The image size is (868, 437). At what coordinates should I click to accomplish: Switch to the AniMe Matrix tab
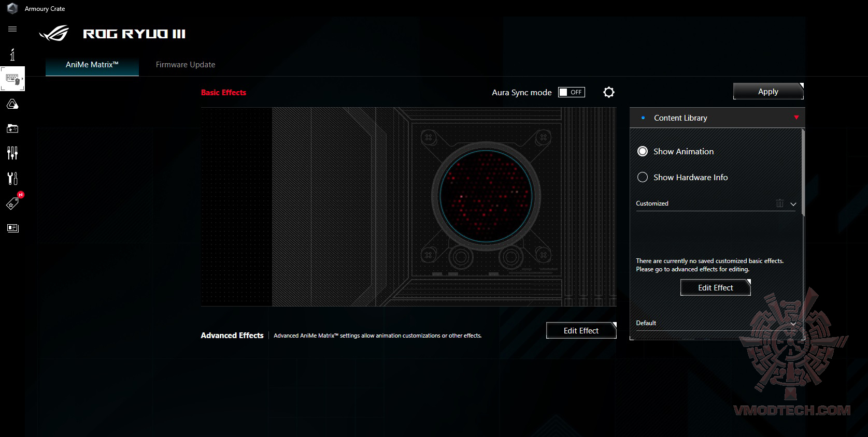coord(92,65)
